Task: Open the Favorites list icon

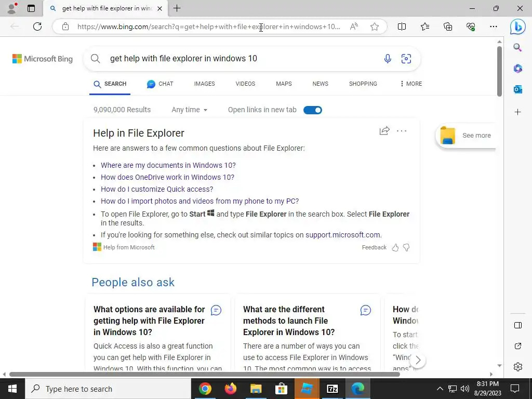Action: [425, 26]
